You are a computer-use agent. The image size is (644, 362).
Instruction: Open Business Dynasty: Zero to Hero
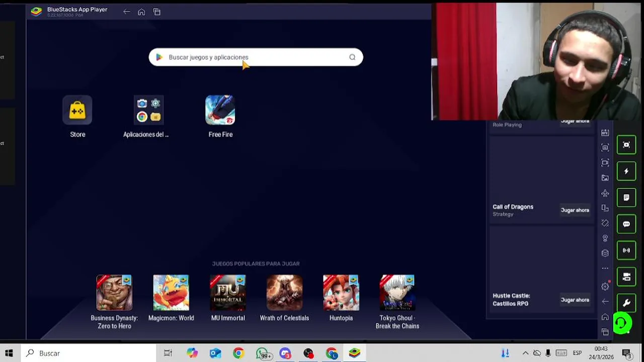coord(114,293)
